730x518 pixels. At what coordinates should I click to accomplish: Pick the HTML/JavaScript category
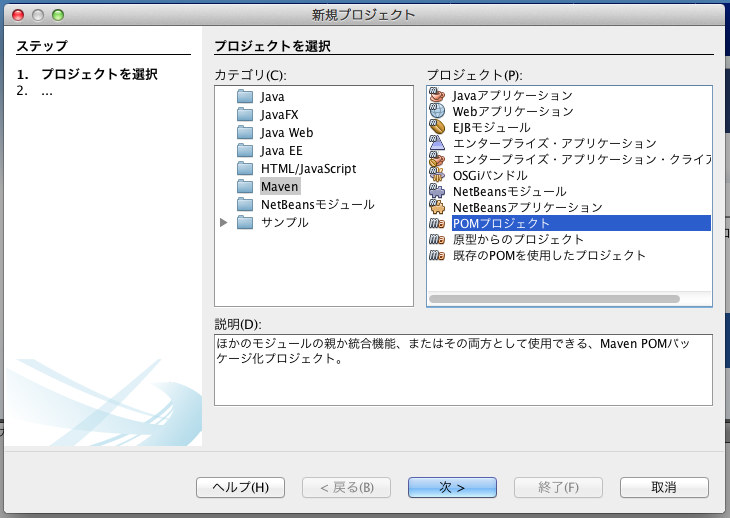coord(308,169)
